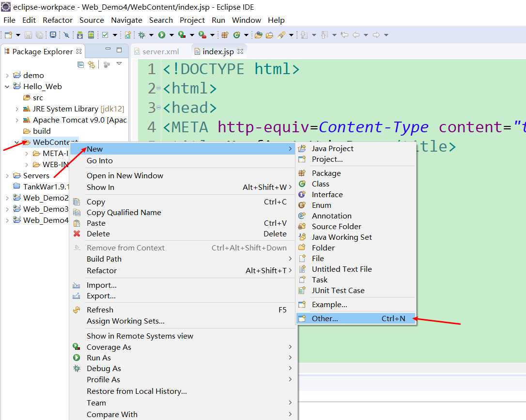The width and height of the screenshot is (526, 420).
Task: Choose Folder in New submenu
Action: tap(356, 248)
